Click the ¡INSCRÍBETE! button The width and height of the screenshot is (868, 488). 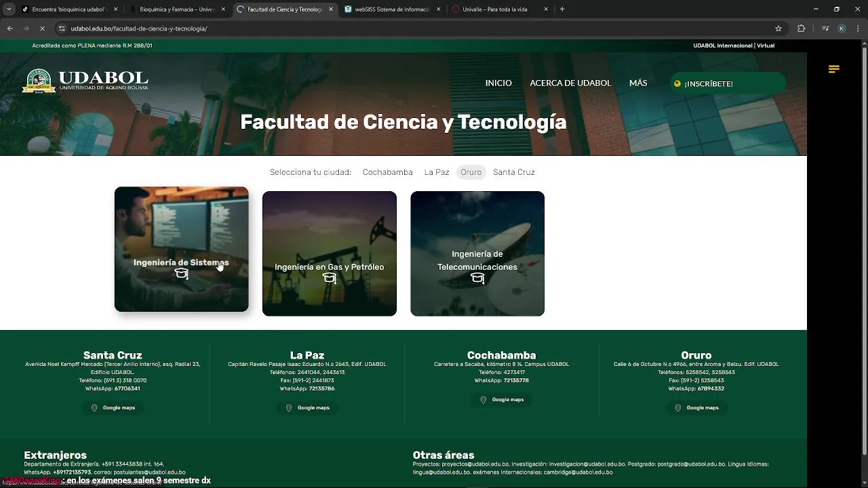point(728,83)
